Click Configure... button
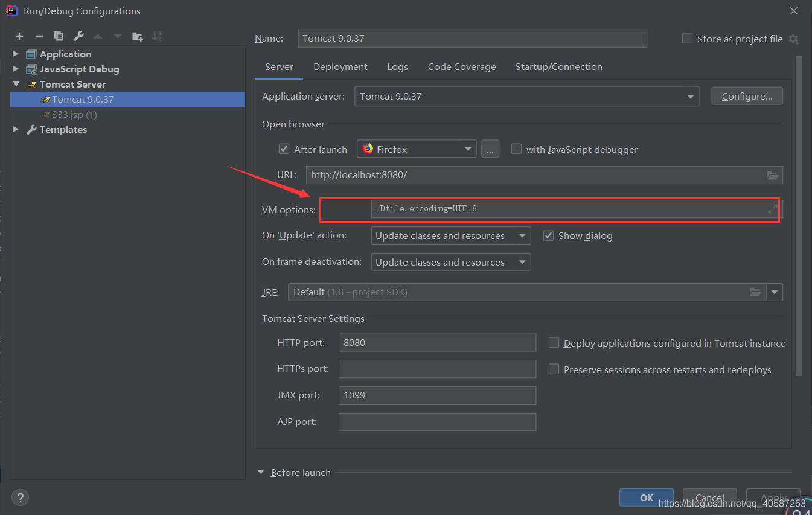Viewport: 812px width, 515px height. pyautogui.click(x=747, y=96)
